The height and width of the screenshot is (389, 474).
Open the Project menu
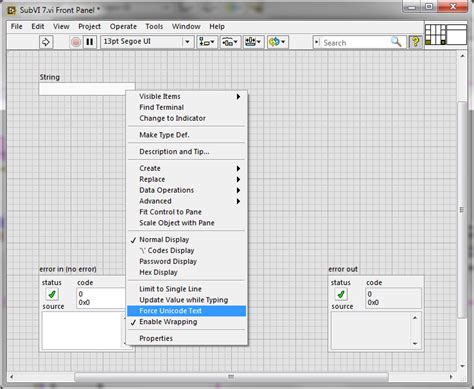pos(89,26)
